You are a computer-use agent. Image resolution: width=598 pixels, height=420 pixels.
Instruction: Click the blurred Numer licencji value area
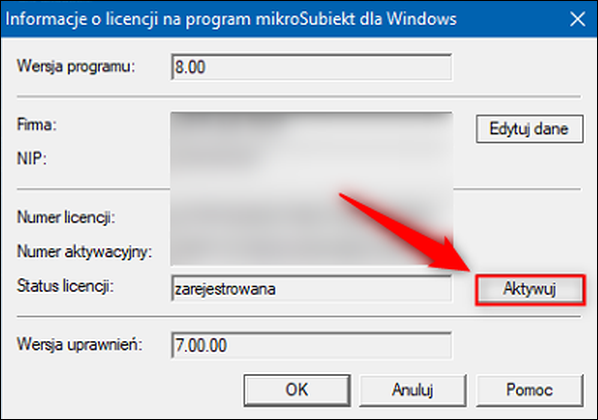point(311,217)
